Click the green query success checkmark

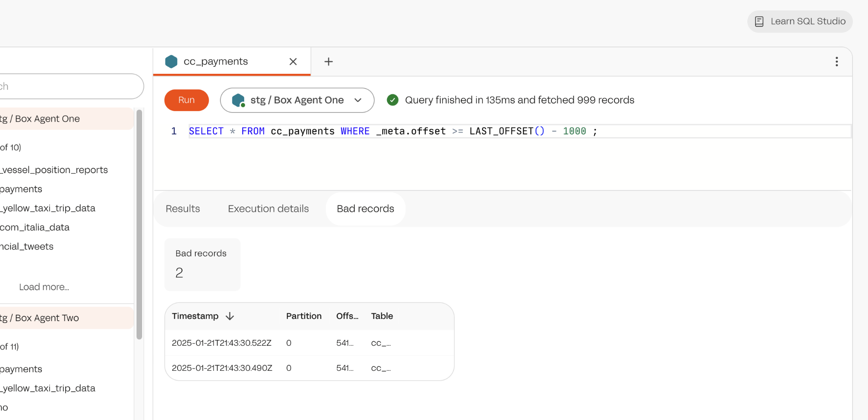coord(392,100)
